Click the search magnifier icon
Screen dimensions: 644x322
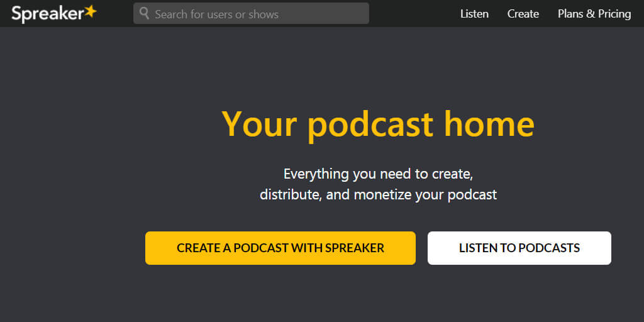[144, 13]
